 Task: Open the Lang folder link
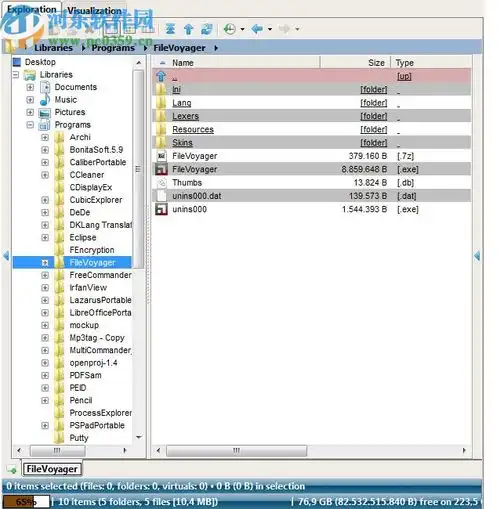pyautogui.click(x=182, y=103)
